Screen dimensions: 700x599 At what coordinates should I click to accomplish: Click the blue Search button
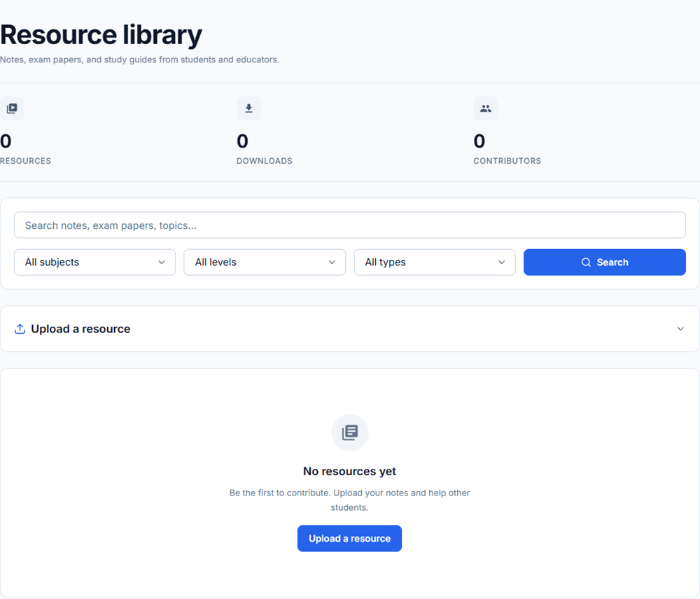[605, 262]
